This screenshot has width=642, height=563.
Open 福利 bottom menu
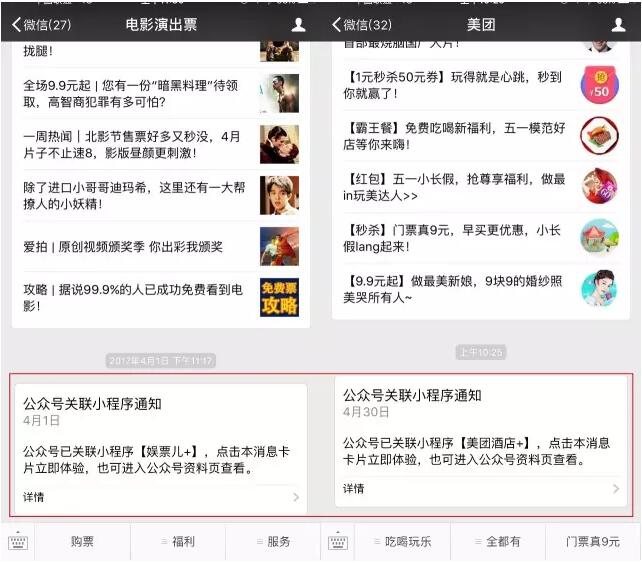pos(178,542)
